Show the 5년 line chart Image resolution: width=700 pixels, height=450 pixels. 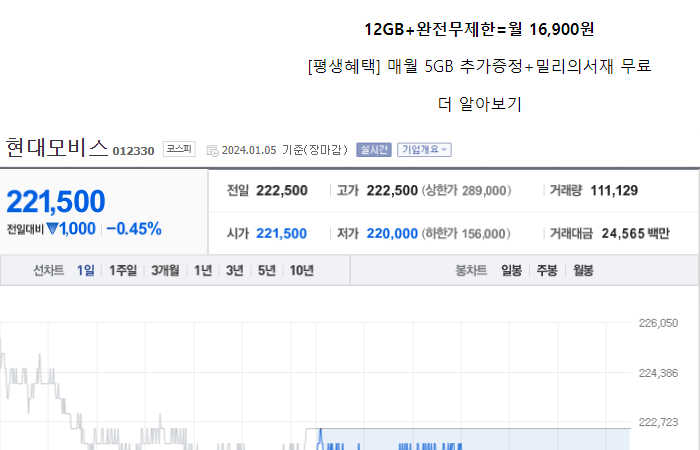tap(267, 270)
